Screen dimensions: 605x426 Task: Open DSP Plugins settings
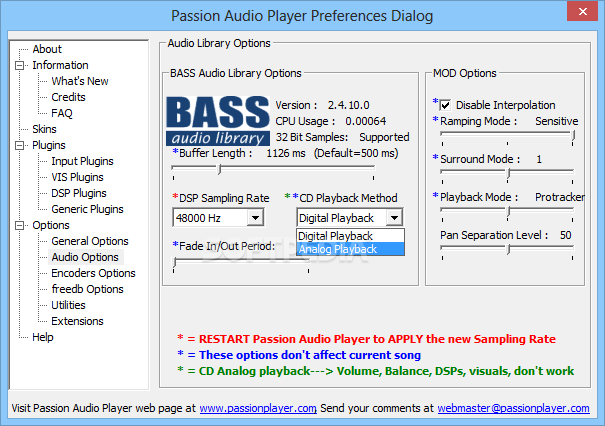tap(79, 193)
